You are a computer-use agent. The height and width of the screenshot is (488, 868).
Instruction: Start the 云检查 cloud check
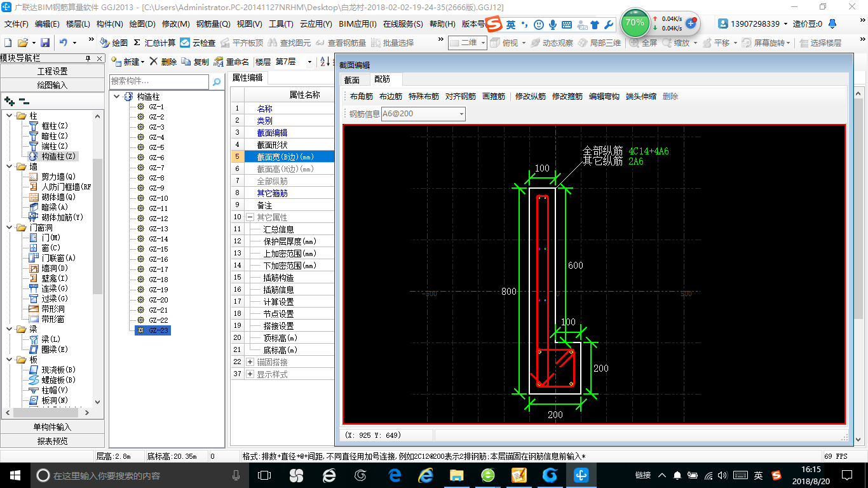coord(198,43)
